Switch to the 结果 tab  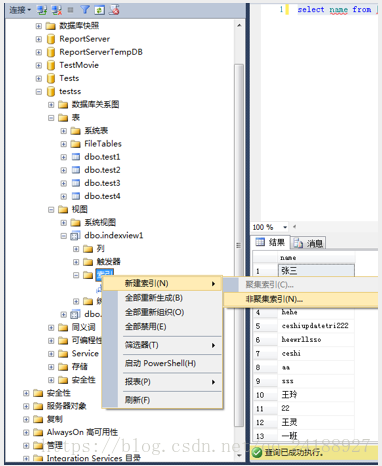click(270, 242)
